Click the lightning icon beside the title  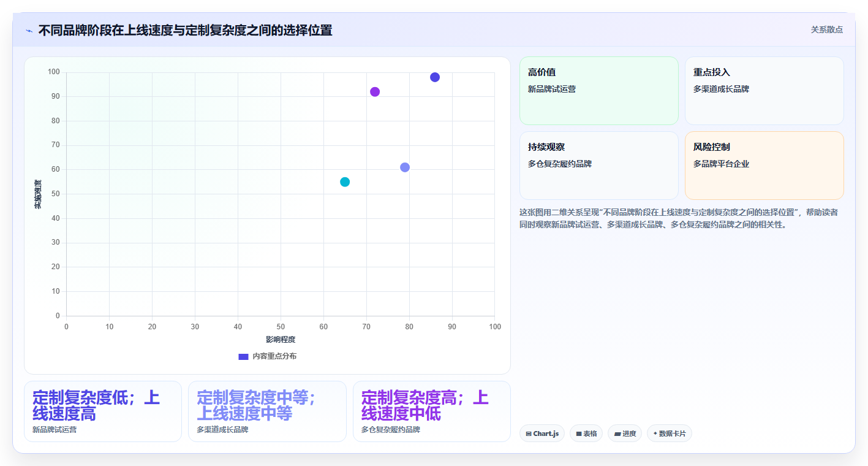tap(29, 31)
